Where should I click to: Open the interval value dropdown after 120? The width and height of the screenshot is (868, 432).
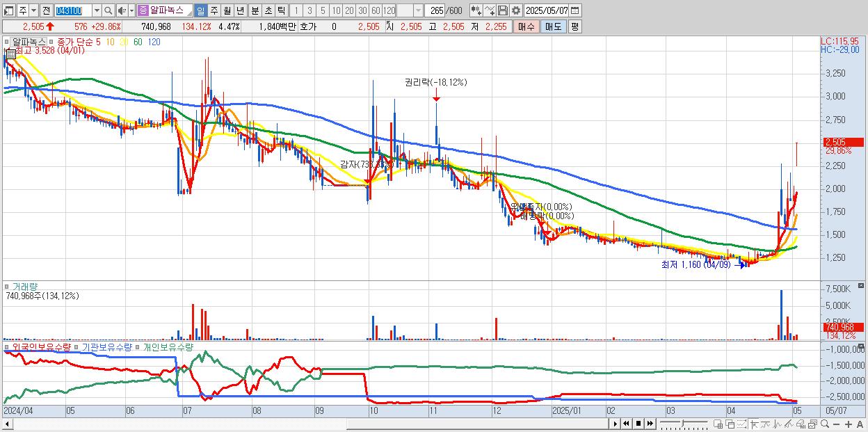pyautogui.click(x=418, y=10)
